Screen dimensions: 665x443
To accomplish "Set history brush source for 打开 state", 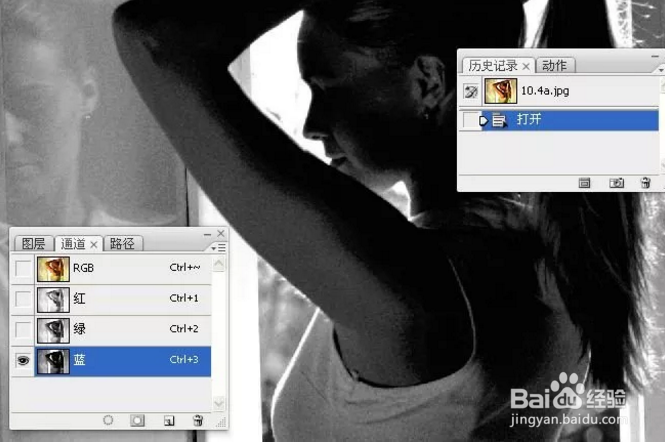I will (470, 120).
